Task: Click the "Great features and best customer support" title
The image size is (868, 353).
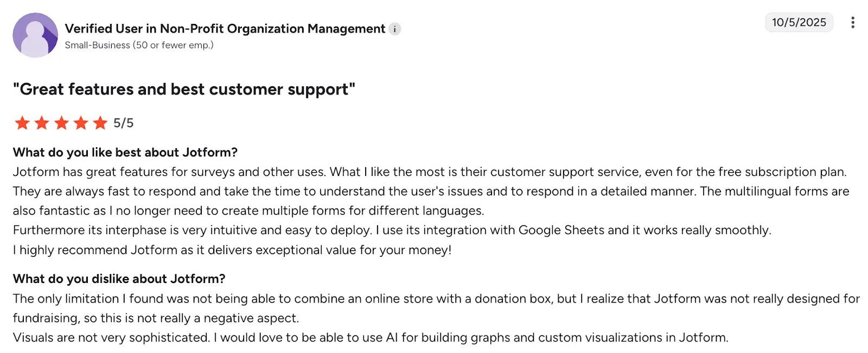Action: tap(184, 89)
